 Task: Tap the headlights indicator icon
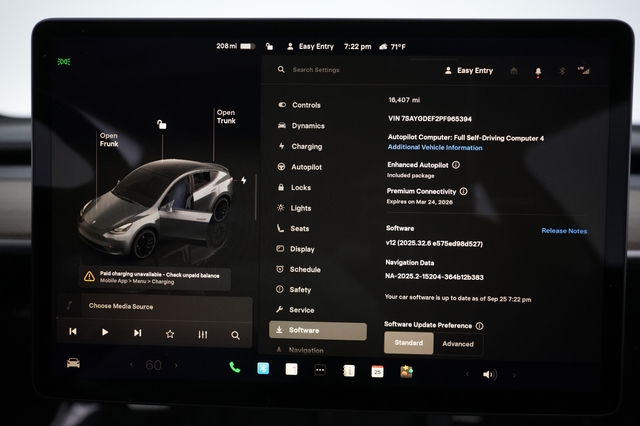point(64,62)
